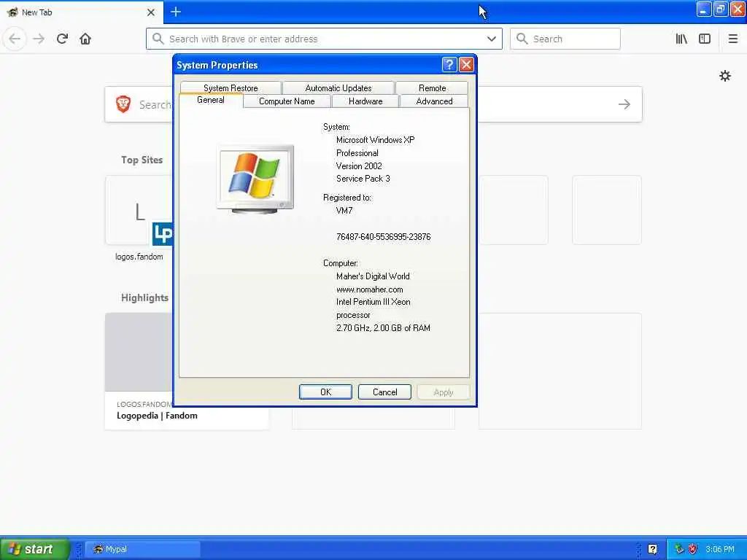Click the Brave lion search icon
This screenshot has width=747, height=560.
coord(123,104)
